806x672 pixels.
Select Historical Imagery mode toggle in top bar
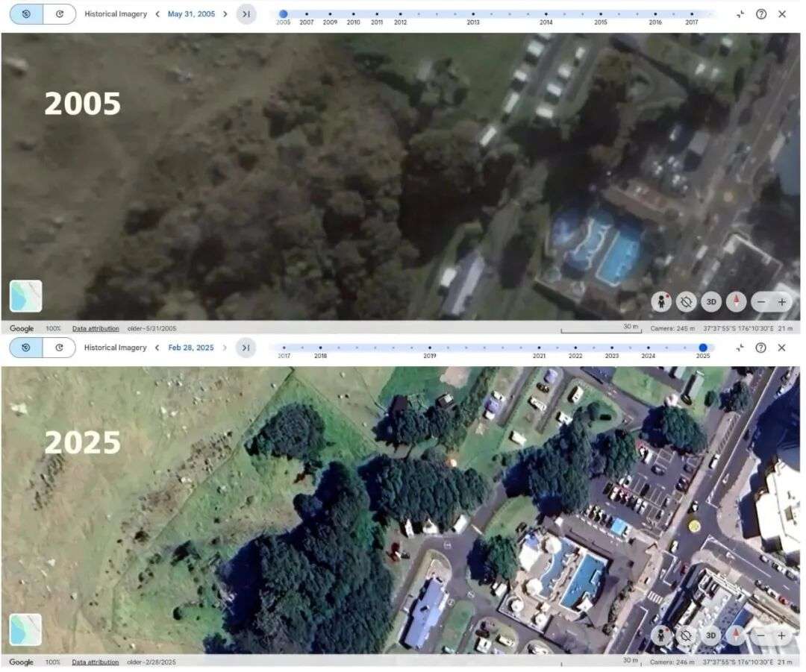pyautogui.click(x=26, y=13)
